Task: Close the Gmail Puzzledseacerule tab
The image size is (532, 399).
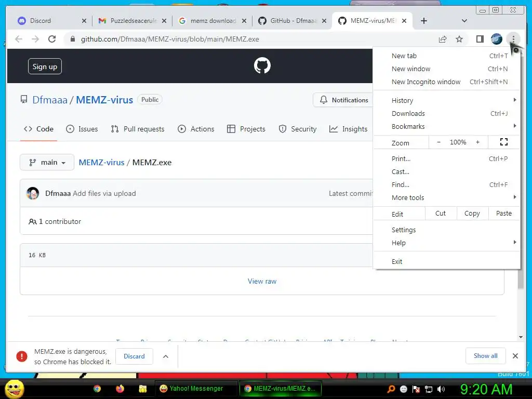Action: [x=164, y=21]
